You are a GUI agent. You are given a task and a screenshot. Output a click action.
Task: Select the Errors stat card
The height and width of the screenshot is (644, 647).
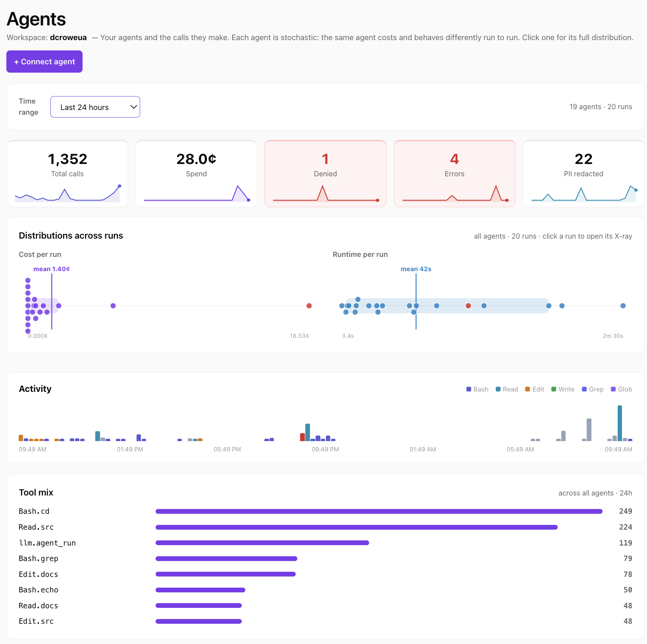pos(454,174)
